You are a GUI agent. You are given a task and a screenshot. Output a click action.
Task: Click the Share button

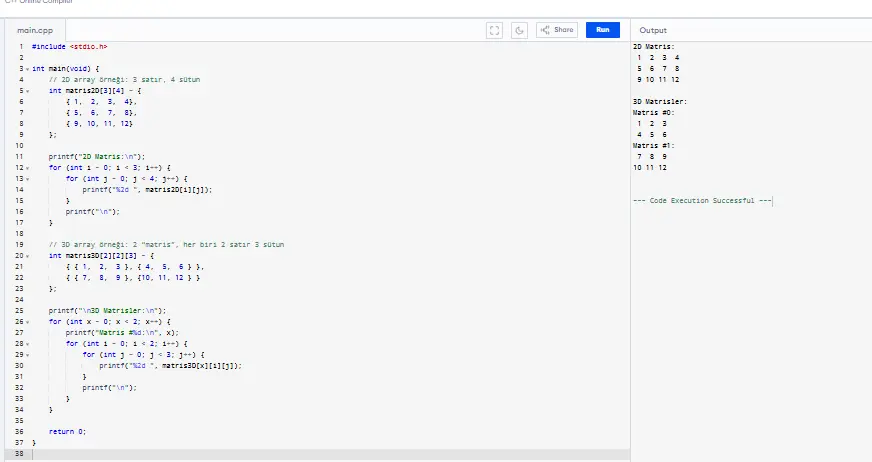(x=557, y=30)
